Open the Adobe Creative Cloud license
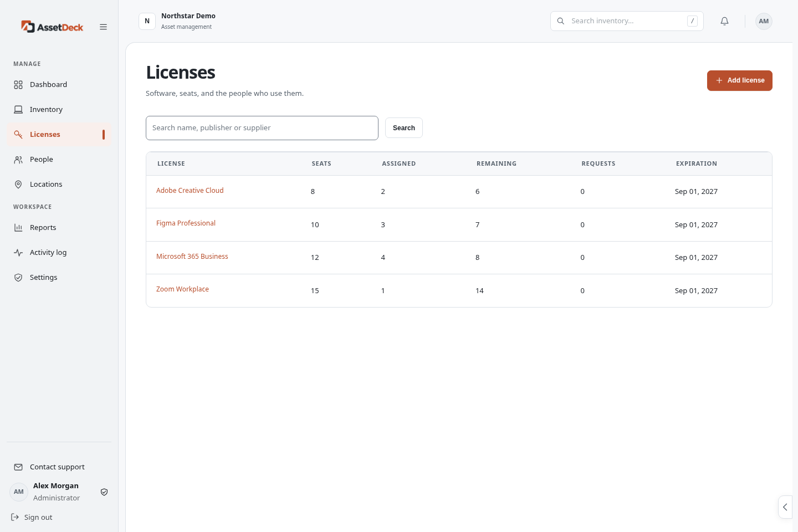 click(x=190, y=191)
